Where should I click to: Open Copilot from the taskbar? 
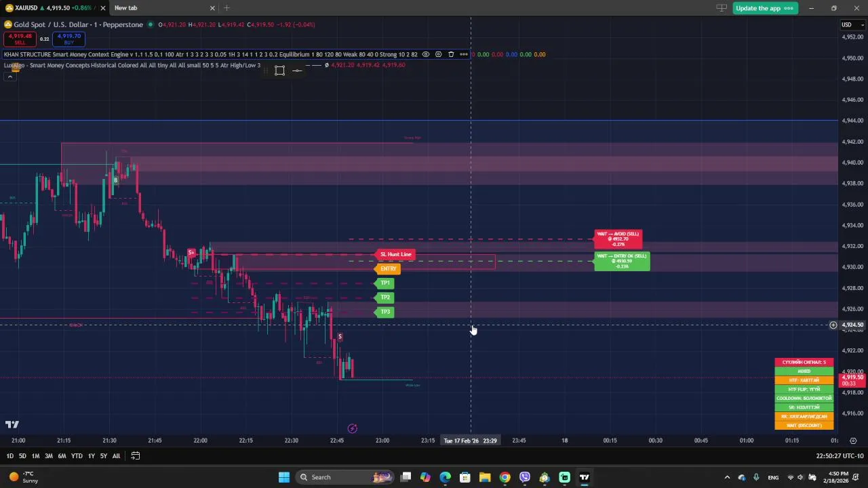click(425, 477)
